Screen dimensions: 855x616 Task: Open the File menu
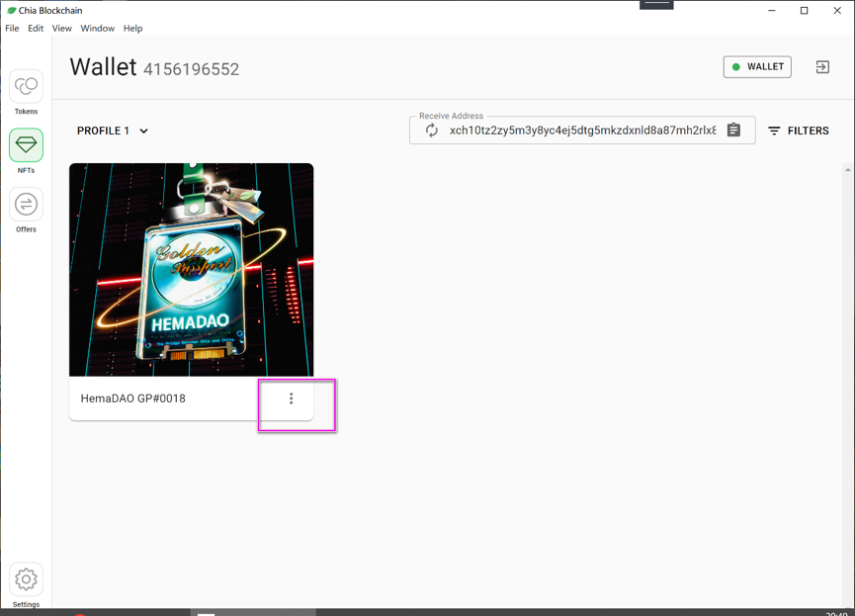point(12,29)
